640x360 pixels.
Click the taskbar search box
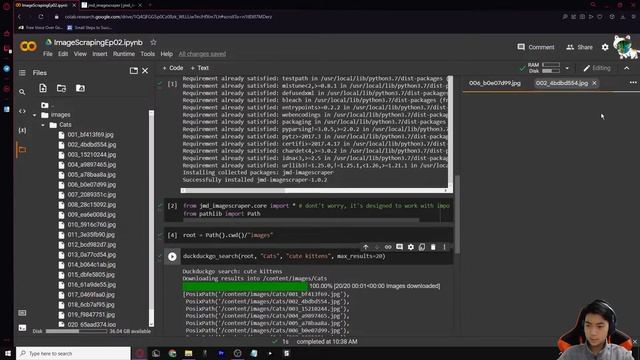click(x=73, y=353)
